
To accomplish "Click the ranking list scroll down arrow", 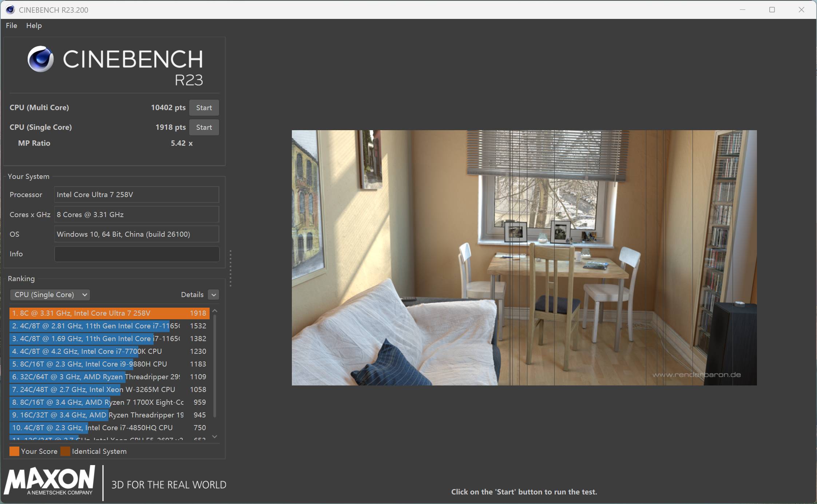I will click(215, 436).
